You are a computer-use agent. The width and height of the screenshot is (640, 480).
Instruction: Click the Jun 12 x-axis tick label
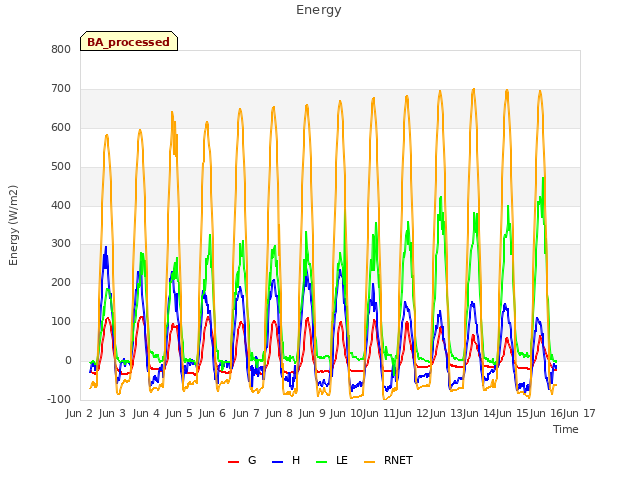[x=411, y=413]
